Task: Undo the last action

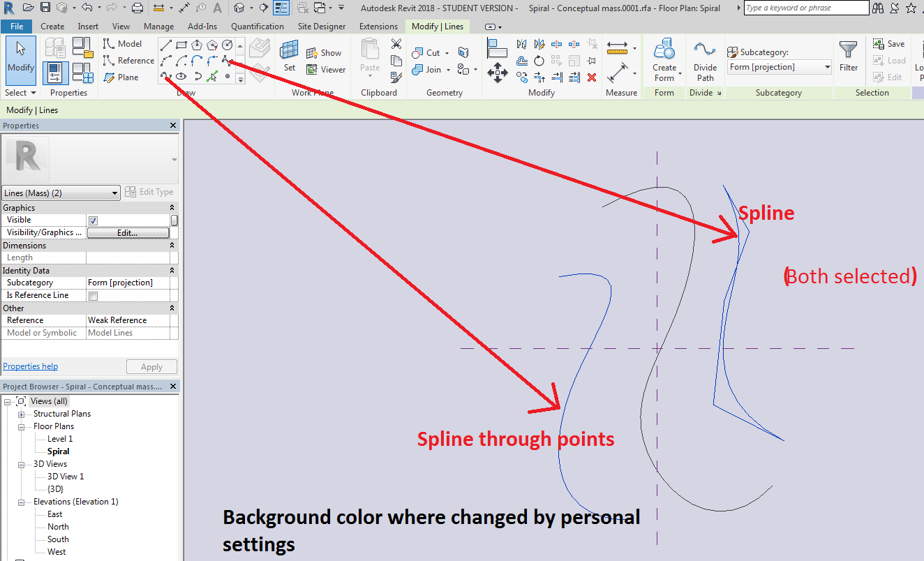Action: pos(87,8)
